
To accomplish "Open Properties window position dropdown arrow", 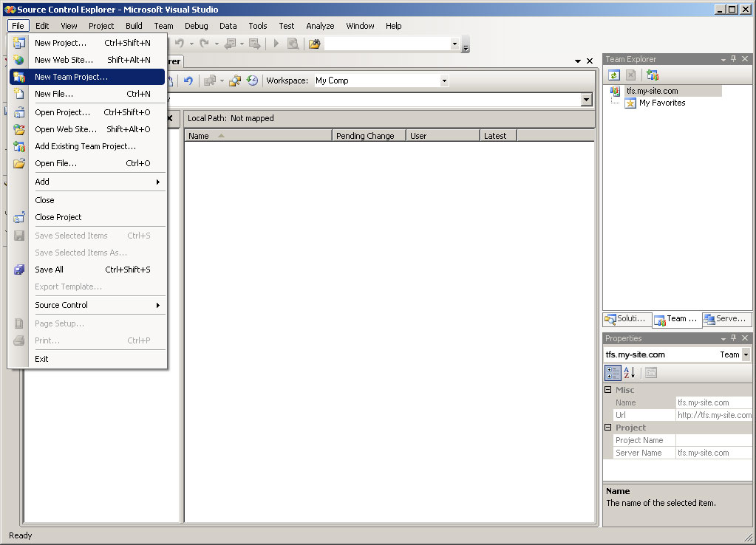I will [723, 339].
